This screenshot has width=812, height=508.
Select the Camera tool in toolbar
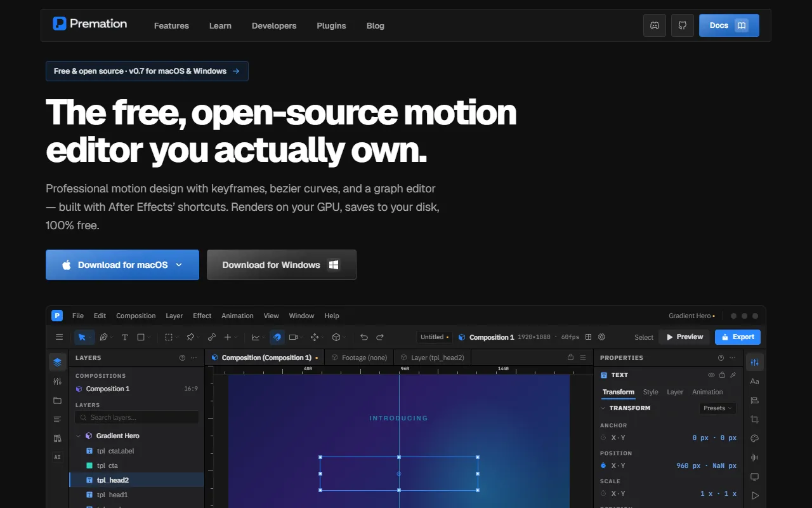pyautogui.click(x=293, y=337)
